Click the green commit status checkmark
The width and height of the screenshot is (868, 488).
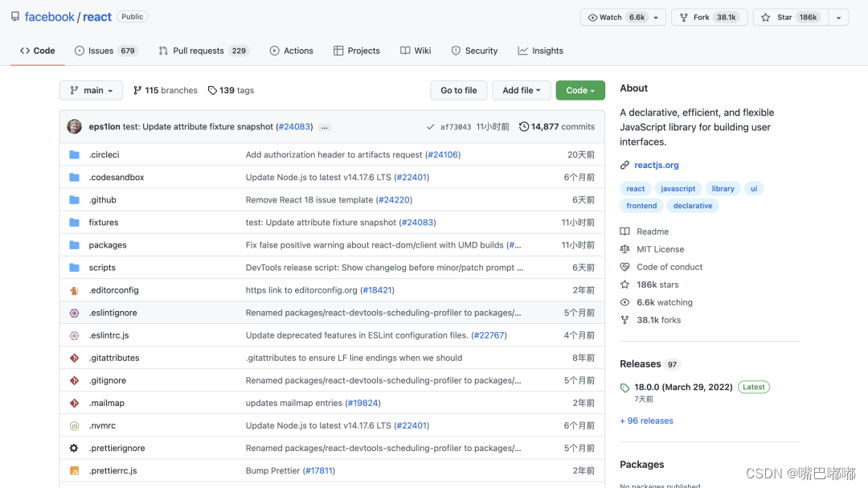point(430,127)
